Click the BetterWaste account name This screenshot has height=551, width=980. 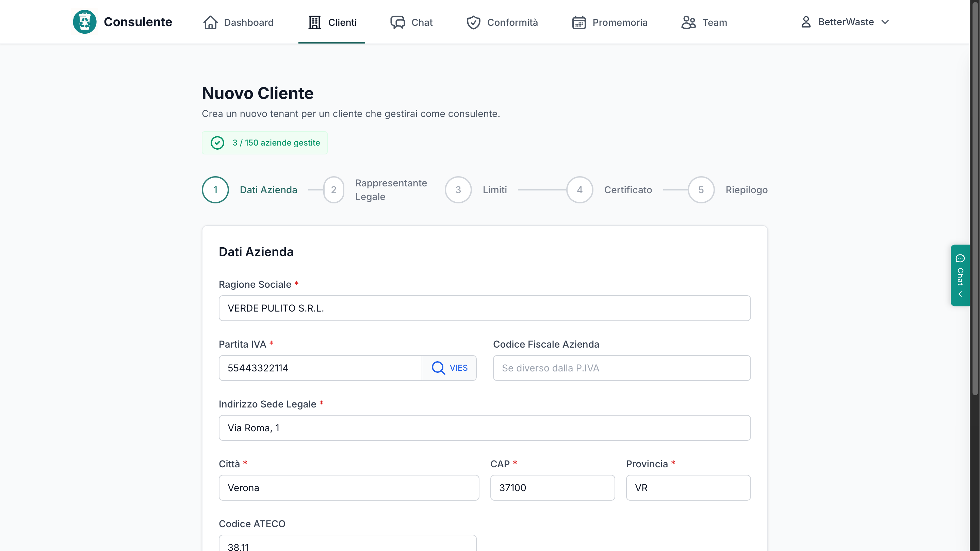pos(846,22)
